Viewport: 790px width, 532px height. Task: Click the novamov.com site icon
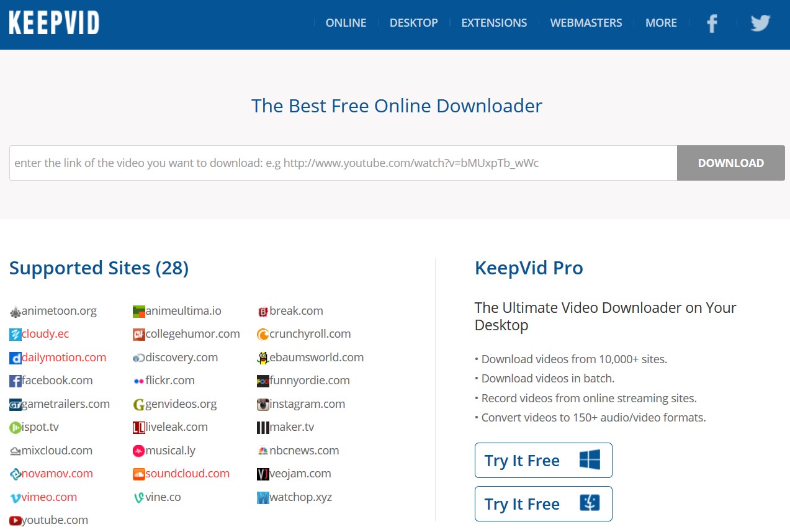coord(16,474)
